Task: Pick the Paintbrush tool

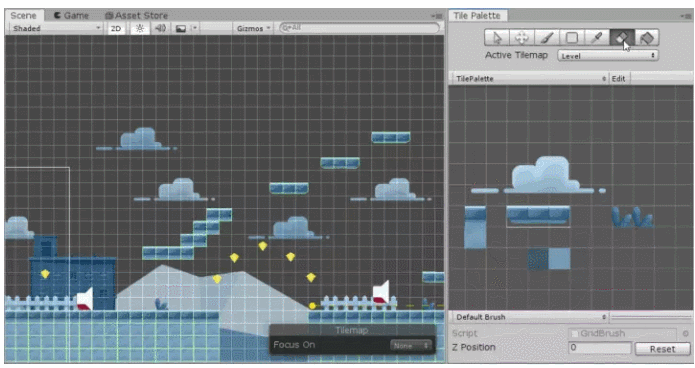Action: (x=547, y=38)
